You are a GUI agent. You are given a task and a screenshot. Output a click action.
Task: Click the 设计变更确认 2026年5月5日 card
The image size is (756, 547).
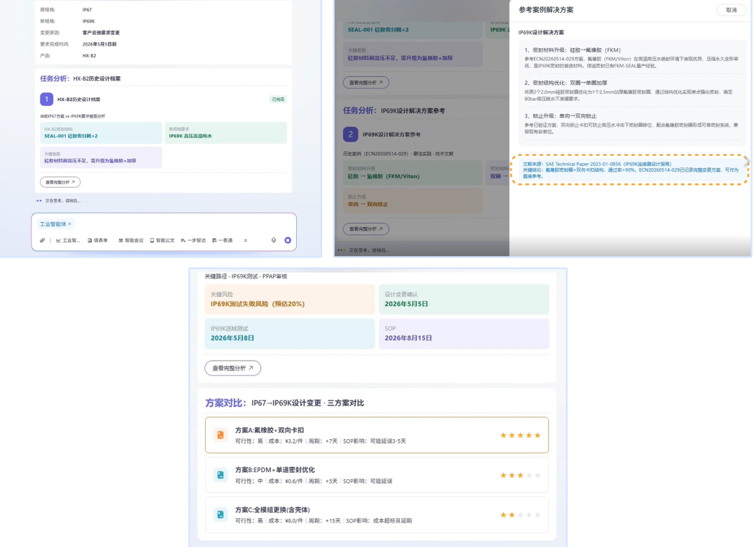coord(464,300)
